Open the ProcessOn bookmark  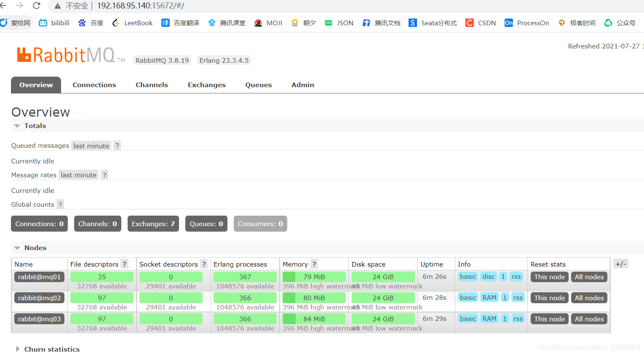526,23
